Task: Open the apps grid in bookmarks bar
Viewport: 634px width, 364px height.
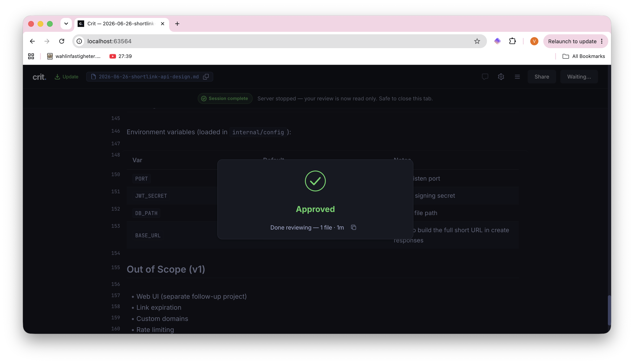Action: click(x=31, y=56)
